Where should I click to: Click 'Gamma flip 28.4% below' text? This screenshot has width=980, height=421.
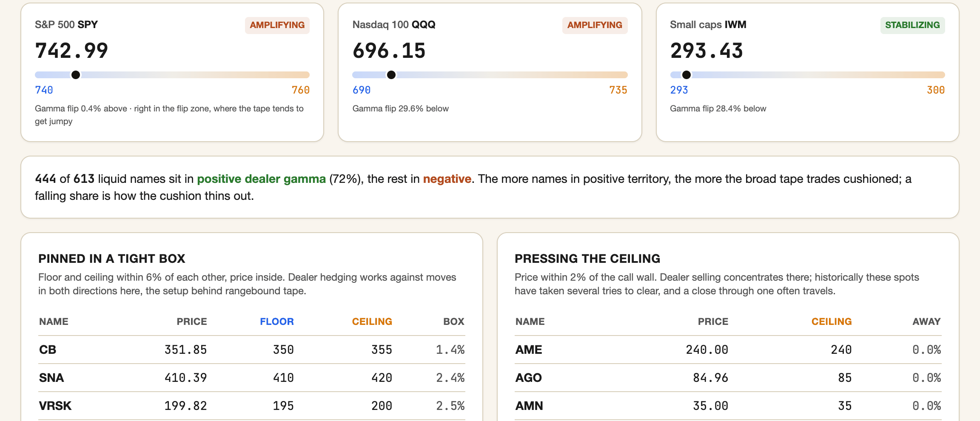click(x=718, y=108)
